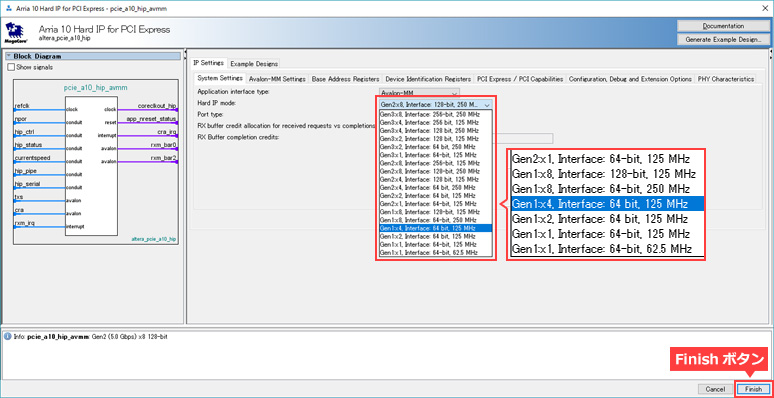Open the Base Address Registers tab
The height and width of the screenshot is (398, 774).
[x=346, y=79]
